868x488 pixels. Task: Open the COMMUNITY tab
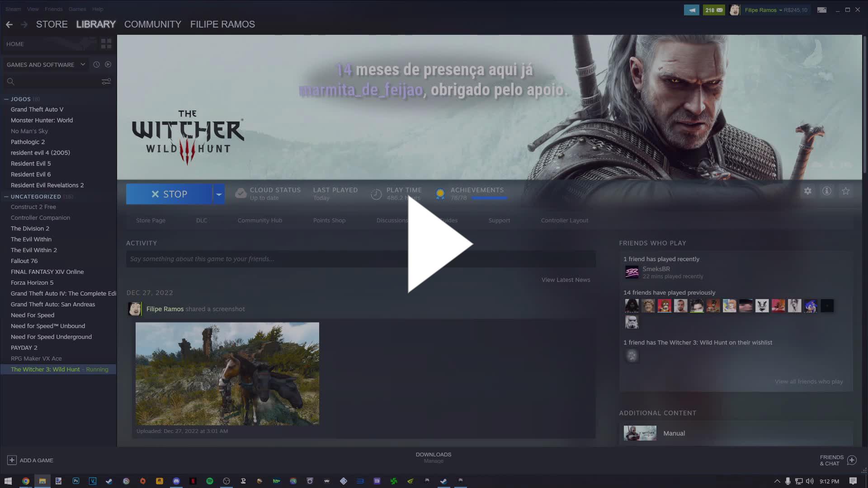pyautogui.click(x=152, y=24)
